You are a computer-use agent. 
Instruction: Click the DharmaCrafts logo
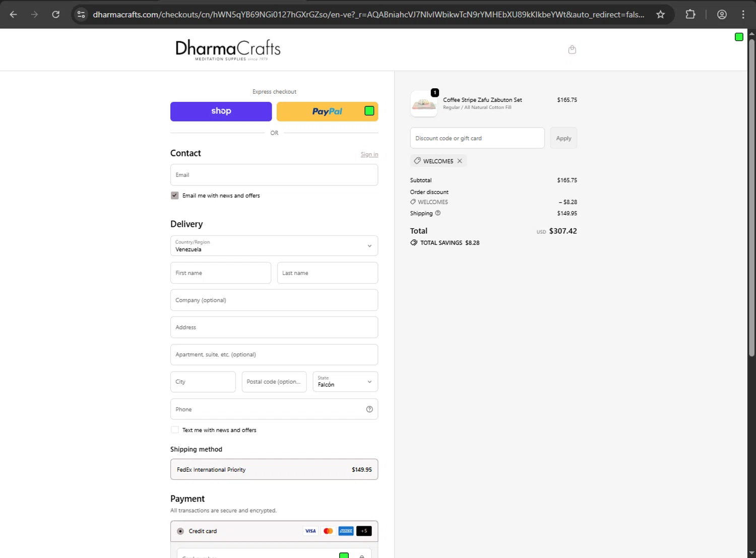point(228,50)
